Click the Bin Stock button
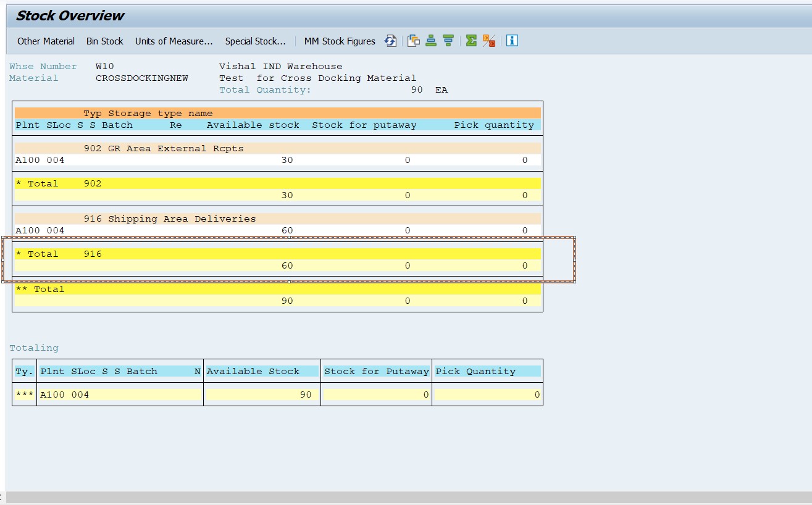Image resolution: width=812 pixels, height=505 pixels. [105, 41]
